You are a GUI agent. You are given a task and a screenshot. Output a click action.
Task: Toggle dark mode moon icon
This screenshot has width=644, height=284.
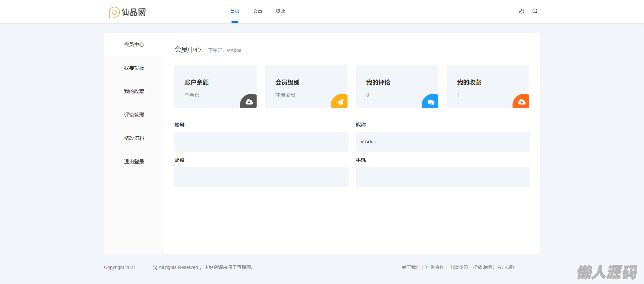(522, 11)
